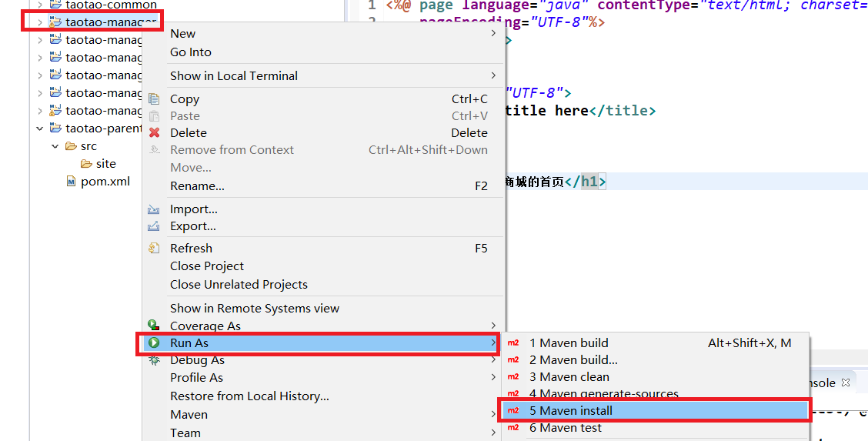Open the Maven submenu arrow

point(493,414)
